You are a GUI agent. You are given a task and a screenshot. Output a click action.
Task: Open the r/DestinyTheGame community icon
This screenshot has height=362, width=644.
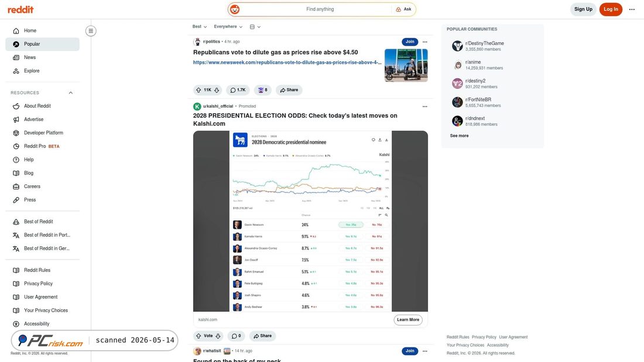[457, 46]
